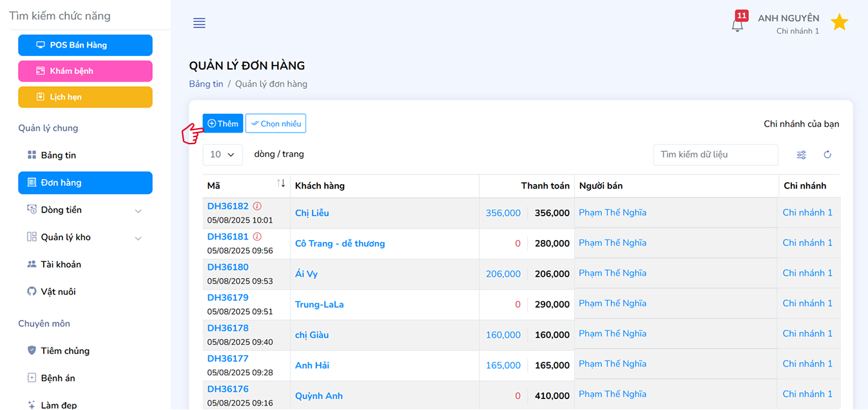Click the Bảng tin breadcrumb link
868x410 pixels.
(206, 84)
